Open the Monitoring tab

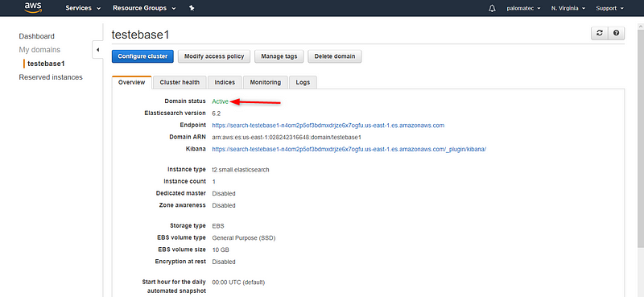tap(266, 82)
